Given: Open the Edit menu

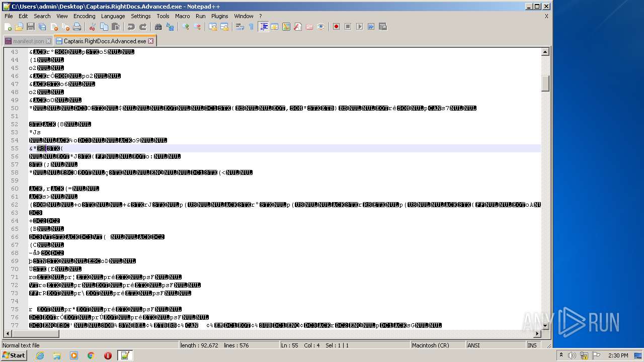Looking at the screenshot, I should coord(23,16).
